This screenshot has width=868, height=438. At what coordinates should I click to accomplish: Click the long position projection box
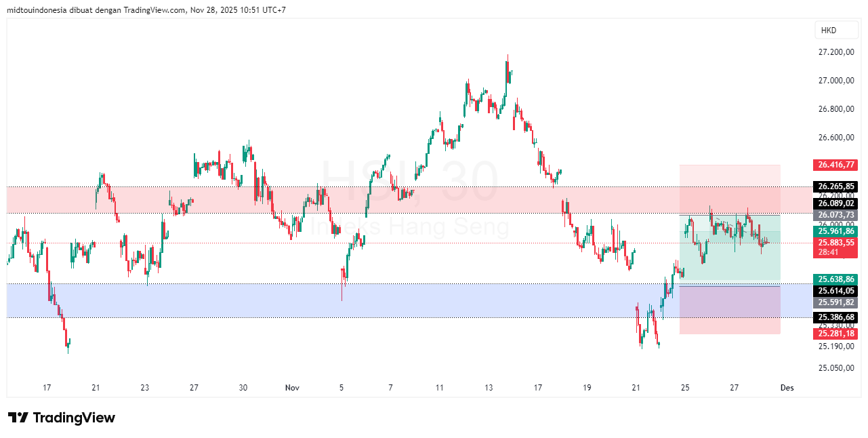coord(728,251)
